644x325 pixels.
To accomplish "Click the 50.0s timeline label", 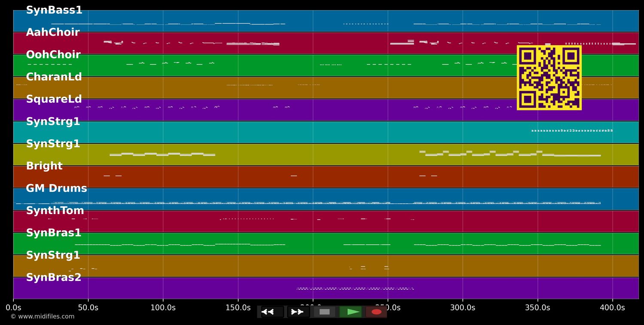I will click(x=89, y=307).
